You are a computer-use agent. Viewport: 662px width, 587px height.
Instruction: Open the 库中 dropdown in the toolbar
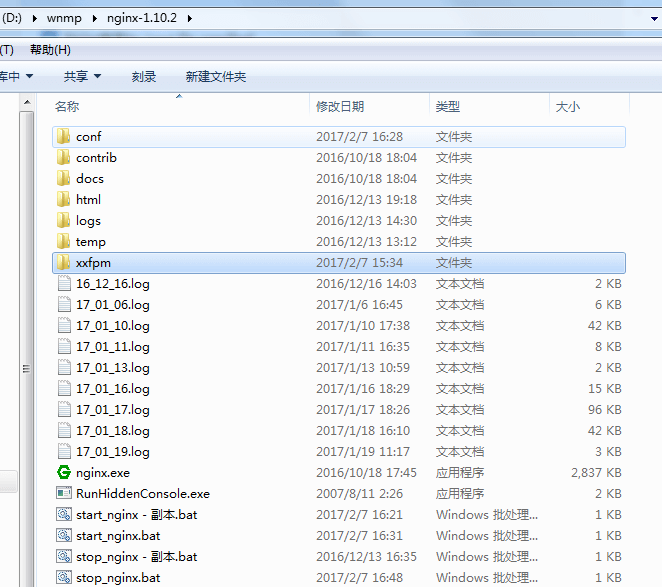click(16, 76)
